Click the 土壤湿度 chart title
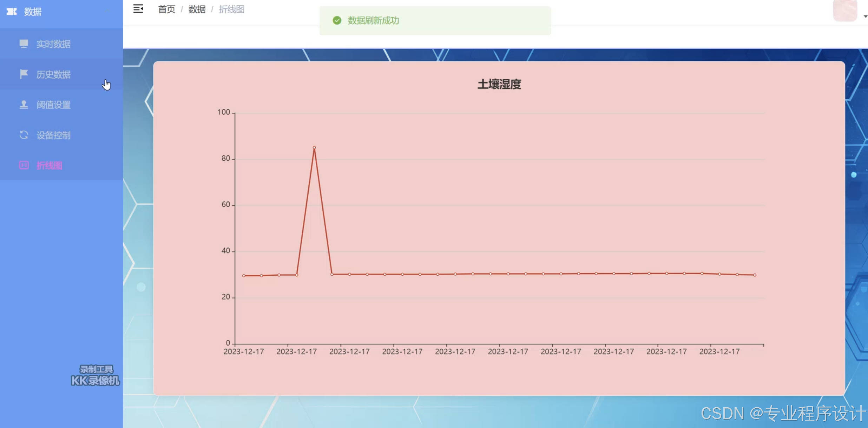Viewport: 868px width, 428px height. [499, 84]
